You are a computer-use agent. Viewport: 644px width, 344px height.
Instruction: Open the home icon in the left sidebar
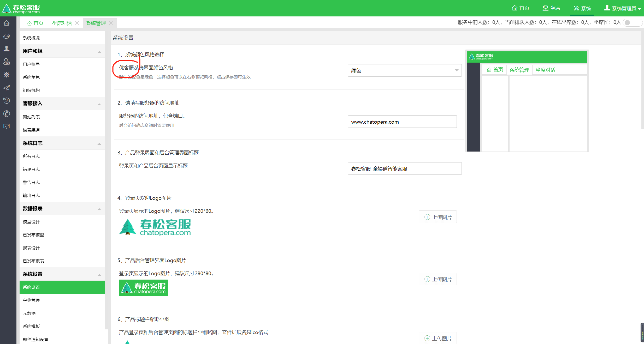pyautogui.click(x=7, y=23)
